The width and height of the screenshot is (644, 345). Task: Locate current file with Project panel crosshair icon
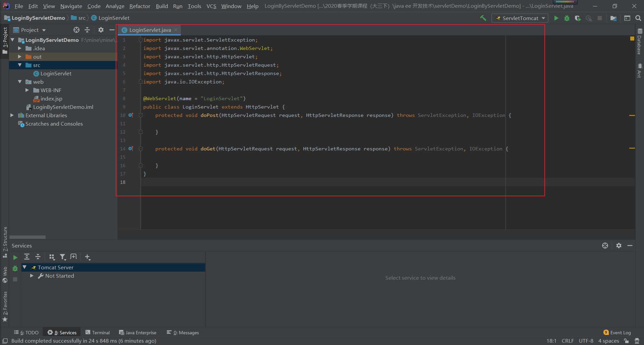[x=76, y=30]
